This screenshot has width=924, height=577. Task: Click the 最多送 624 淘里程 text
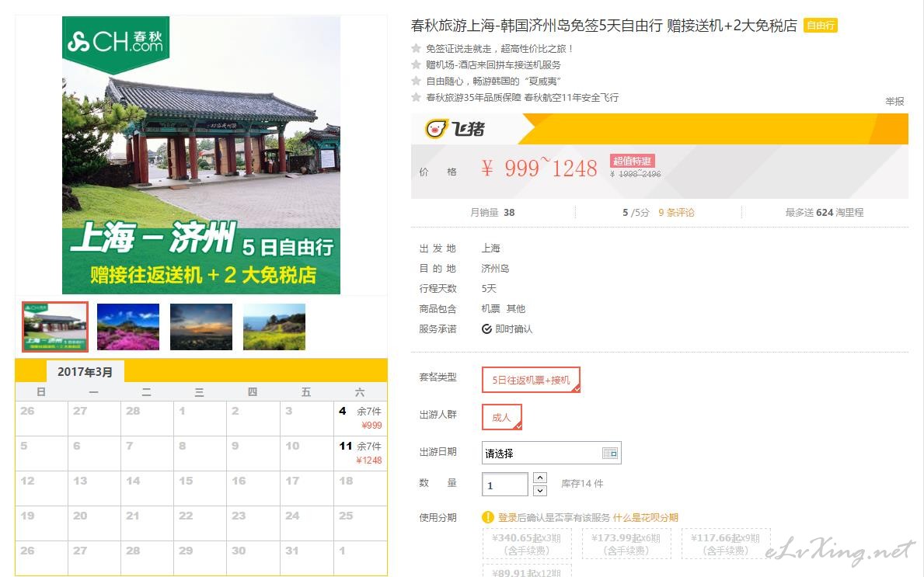point(824,213)
